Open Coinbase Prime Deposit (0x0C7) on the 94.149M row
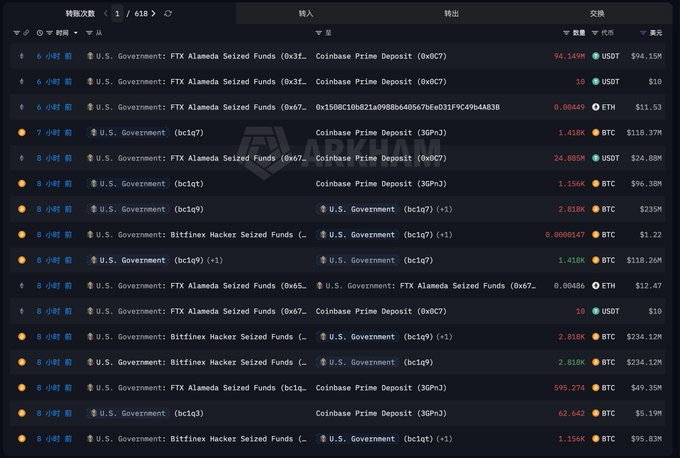The width and height of the screenshot is (680, 458). point(381,56)
